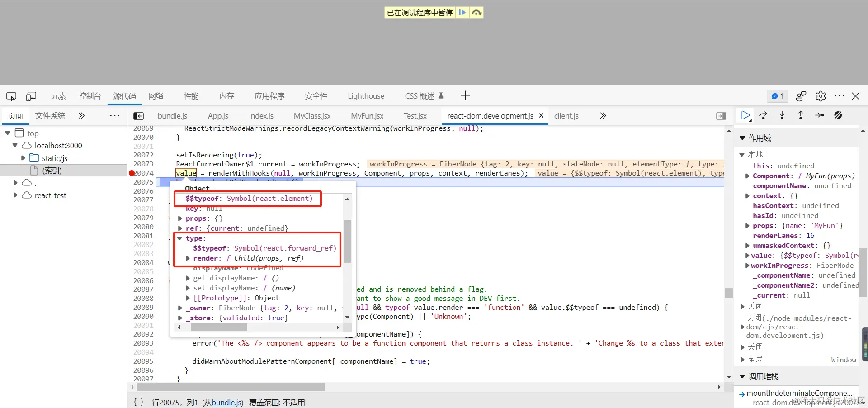The width and height of the screenshot is (868, 408).
Task: Toggle the navigator sidebar pane
Action: click(x=139, y=116)
